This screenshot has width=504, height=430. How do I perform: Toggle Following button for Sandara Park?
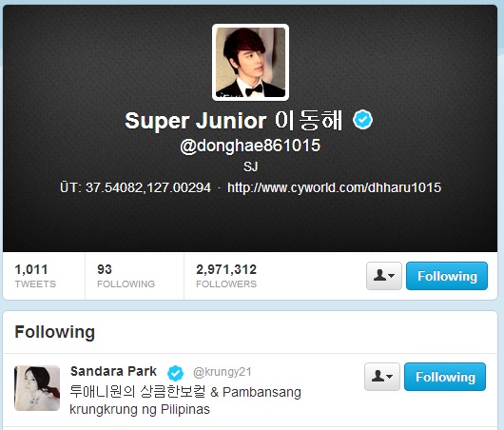coord(445,377)
